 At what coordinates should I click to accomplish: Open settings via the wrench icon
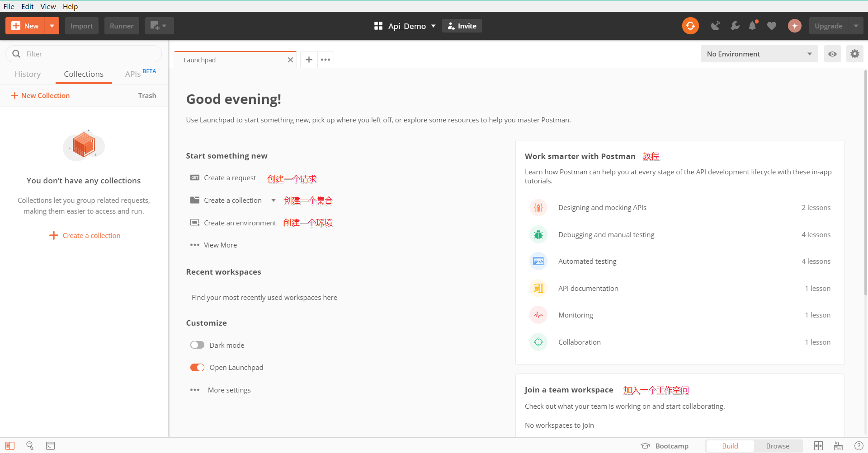[735, 26]
